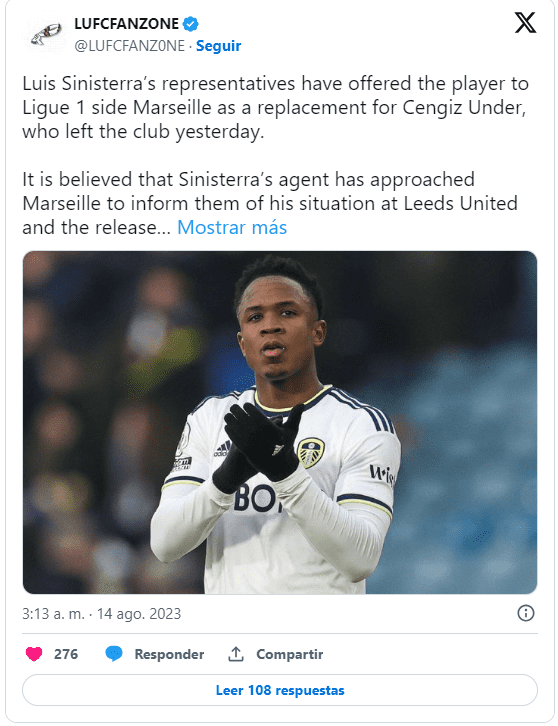Viewport: 558px width, 726px height.
Task: Click the @LUFCFANZ0NE handle
Action: tap(130, 46)
